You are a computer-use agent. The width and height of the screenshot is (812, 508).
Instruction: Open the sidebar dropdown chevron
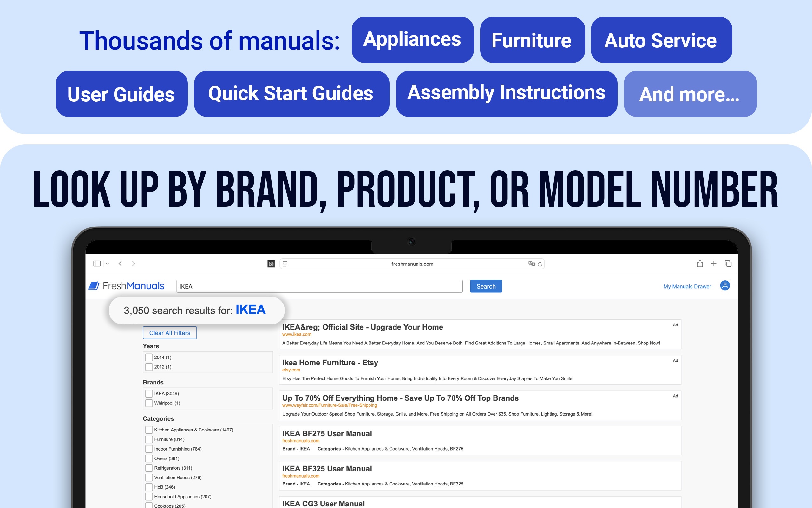click(x=108, y=264)
